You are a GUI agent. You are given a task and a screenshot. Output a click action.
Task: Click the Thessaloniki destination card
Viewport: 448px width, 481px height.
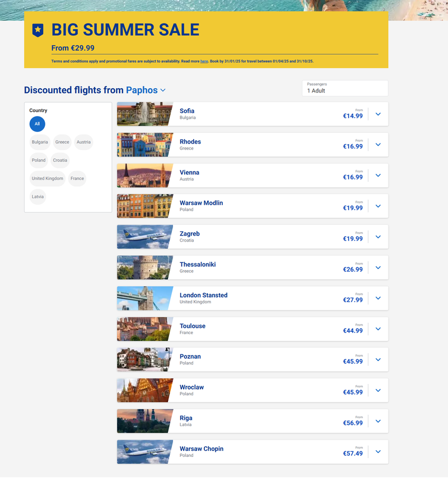click(x=252, y=267)
